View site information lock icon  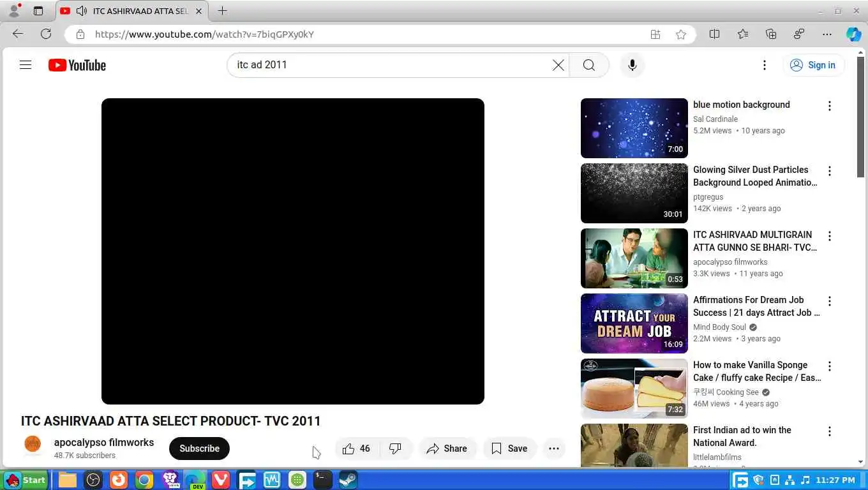coord(80,34)
